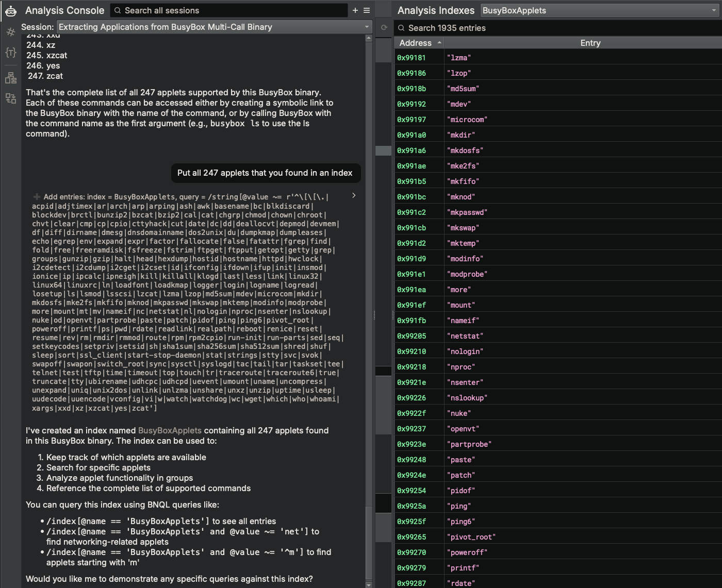Focus the Search 1935 entries field

[559, 28]
